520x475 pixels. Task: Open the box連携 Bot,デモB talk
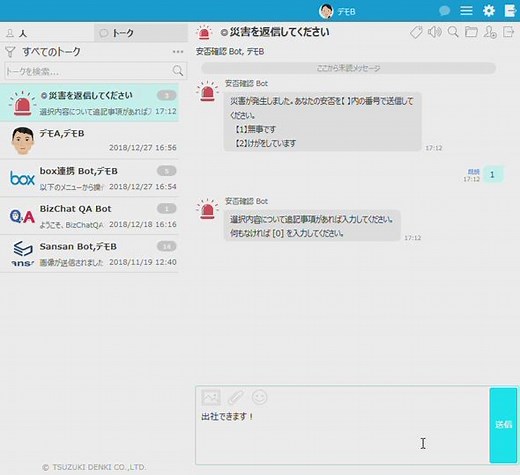coord(89,178)
